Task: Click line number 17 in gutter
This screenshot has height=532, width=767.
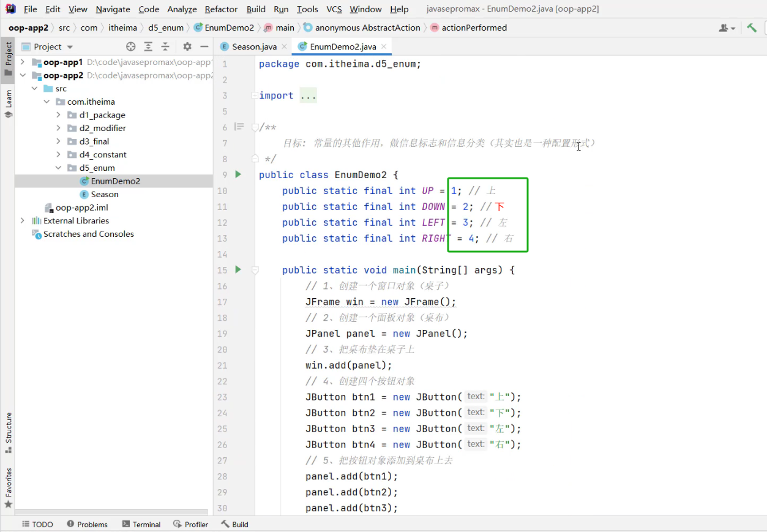Action: 222,302
